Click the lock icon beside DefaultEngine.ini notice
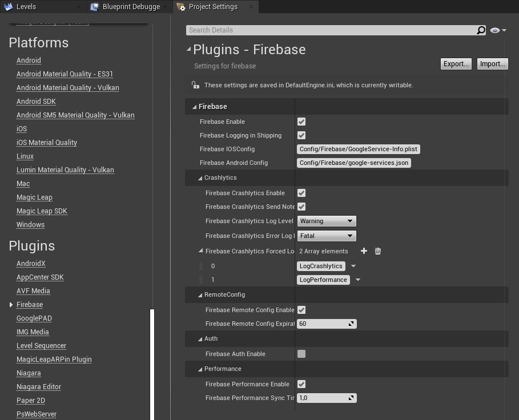The height and width of the screenshot is (420, 519). [195, 85]
